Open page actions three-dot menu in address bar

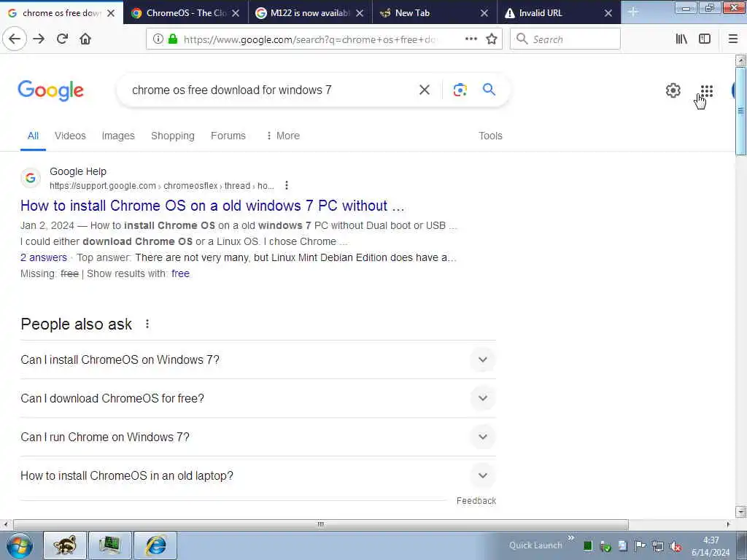(x=471, y=39)
